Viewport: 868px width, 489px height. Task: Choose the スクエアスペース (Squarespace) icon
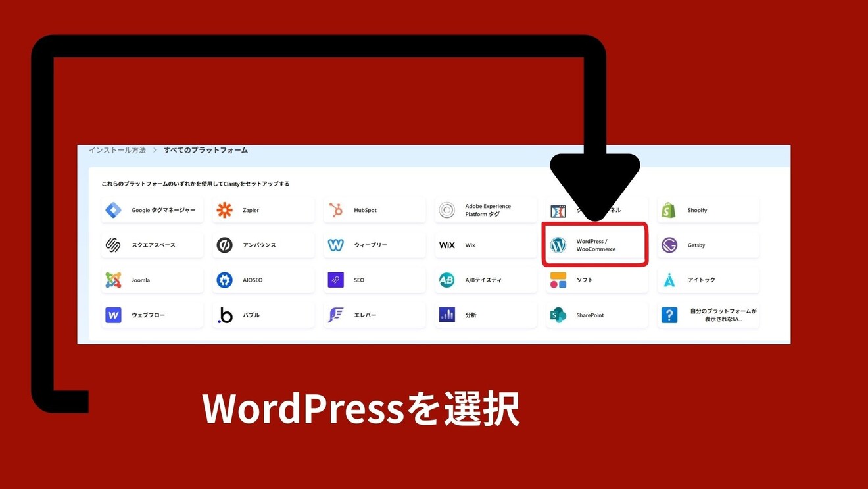tap(113, 245)
